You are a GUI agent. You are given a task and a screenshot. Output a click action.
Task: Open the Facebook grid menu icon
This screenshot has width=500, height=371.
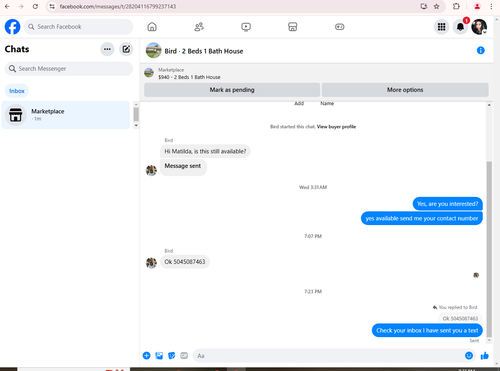(x=441, y=27)
